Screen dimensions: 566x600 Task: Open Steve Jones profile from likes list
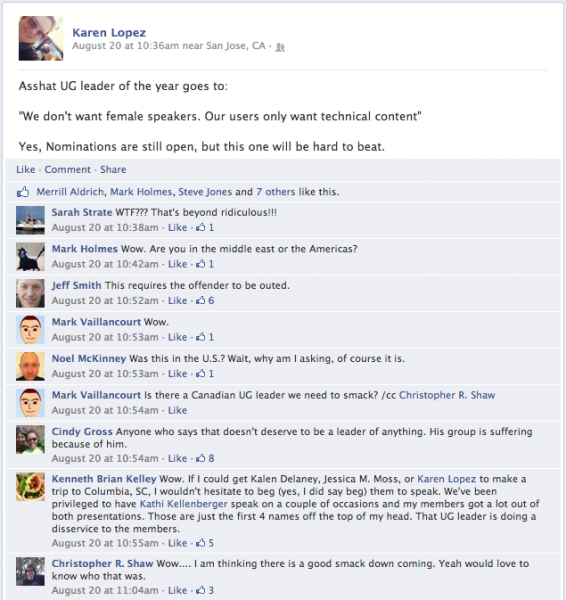point(205,192)
